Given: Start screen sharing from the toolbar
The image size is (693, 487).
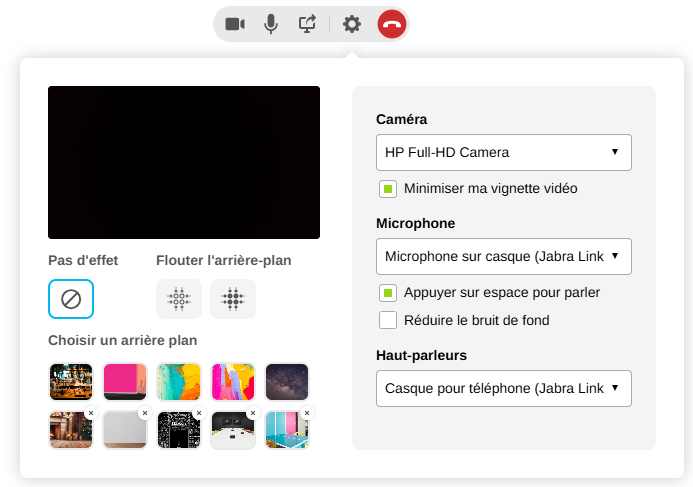Looking at the screenshot, I should [308, 24].
